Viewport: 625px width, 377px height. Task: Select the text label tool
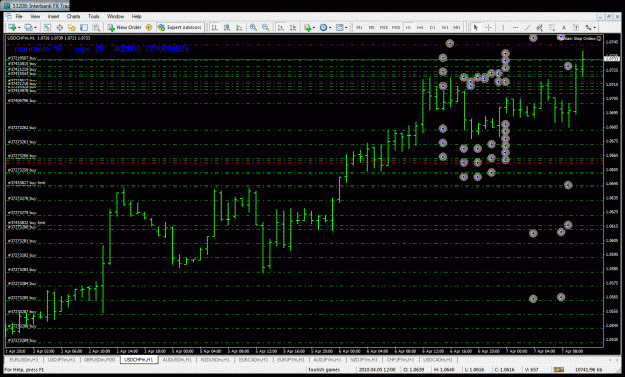pos(576,27)
